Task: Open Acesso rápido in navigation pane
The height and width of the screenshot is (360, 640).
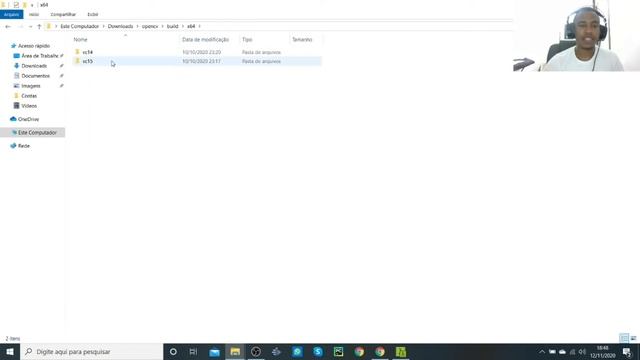Action: (x=34, y=46)
